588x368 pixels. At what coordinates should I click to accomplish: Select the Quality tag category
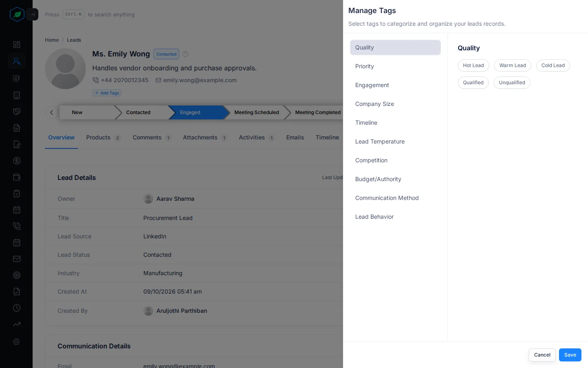395,47
